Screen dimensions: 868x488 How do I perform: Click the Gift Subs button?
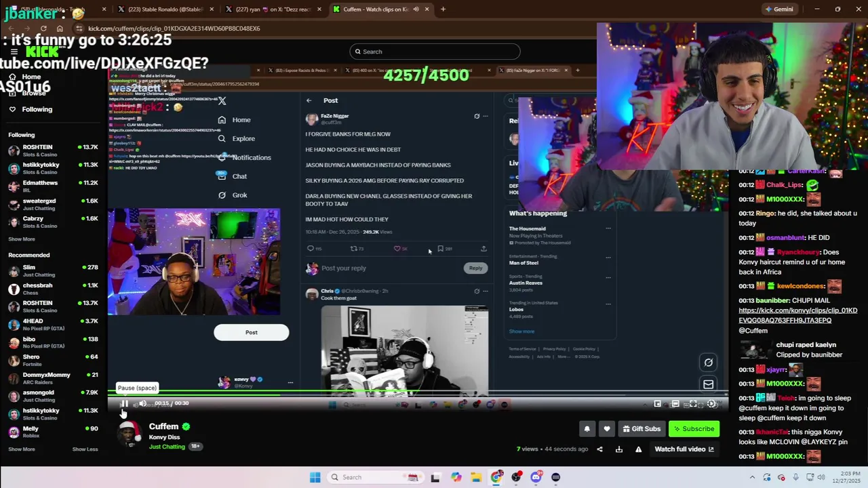tap(641, 428)
